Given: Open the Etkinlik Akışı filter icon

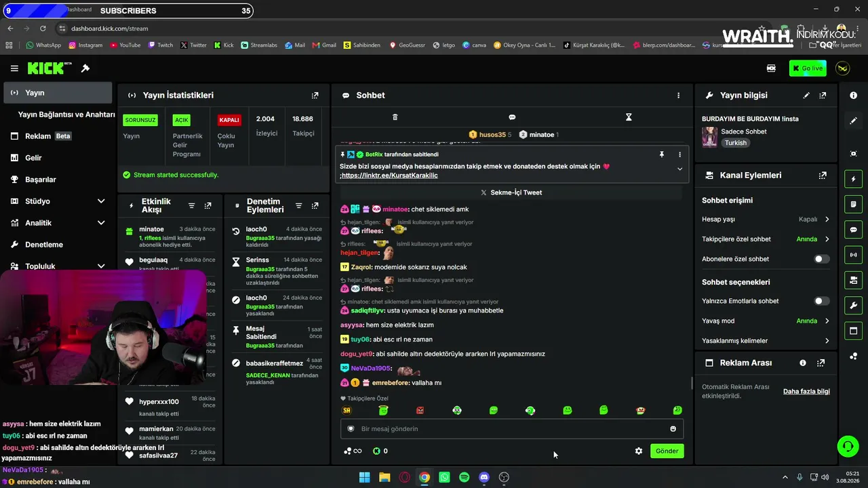Looking at the screenshot, I should (191, 206).
